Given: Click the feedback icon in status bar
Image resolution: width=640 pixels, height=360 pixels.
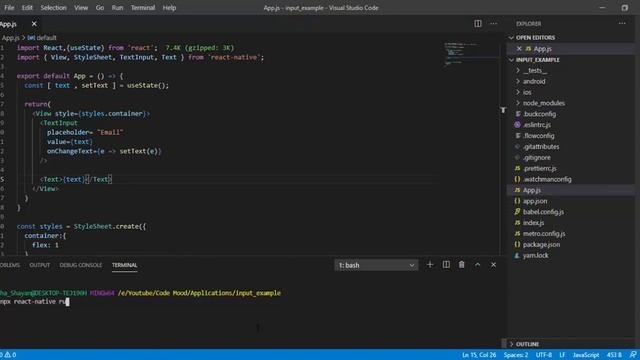Looking at the screenshot, I should pyautogui.click(x=633, y=355).
